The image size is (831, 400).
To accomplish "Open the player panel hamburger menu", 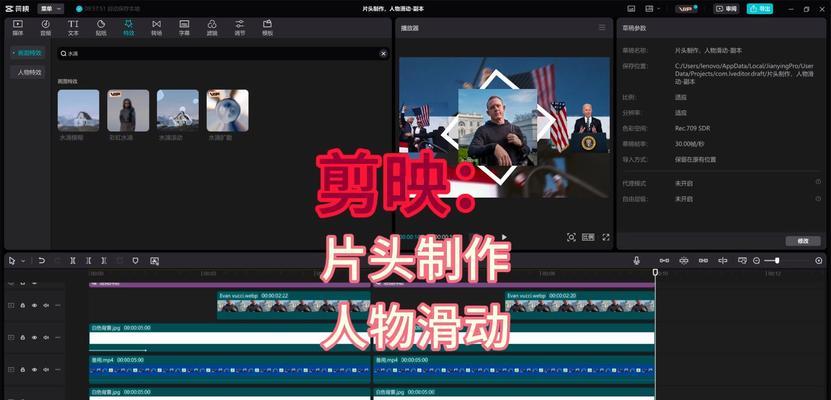I will point(602,28).
